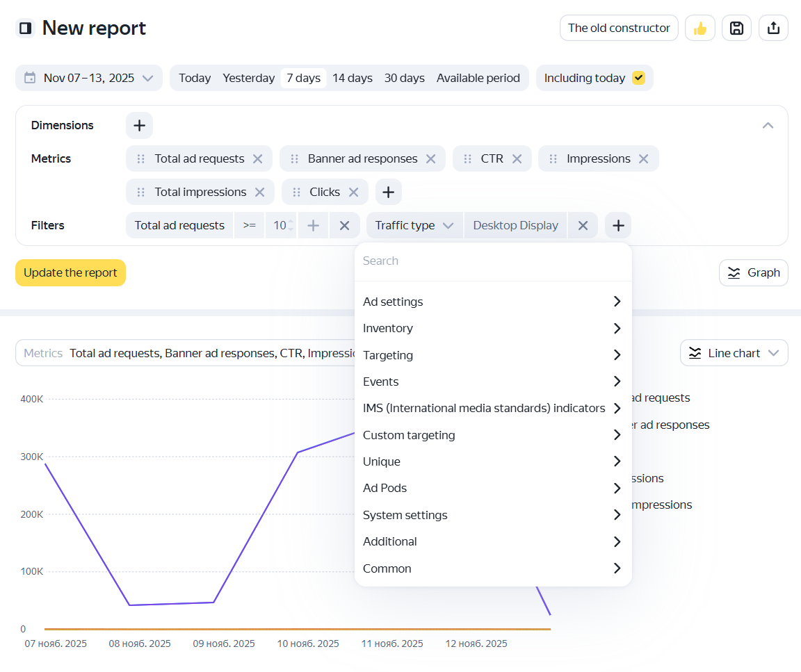Open the Ad Pods menu category
This screenshot has height=672, width=801.
pos(493,488)
